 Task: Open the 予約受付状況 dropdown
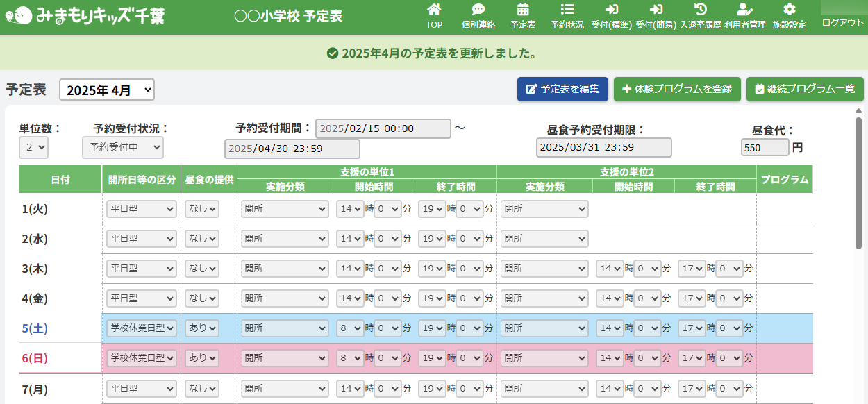point(122,147)
